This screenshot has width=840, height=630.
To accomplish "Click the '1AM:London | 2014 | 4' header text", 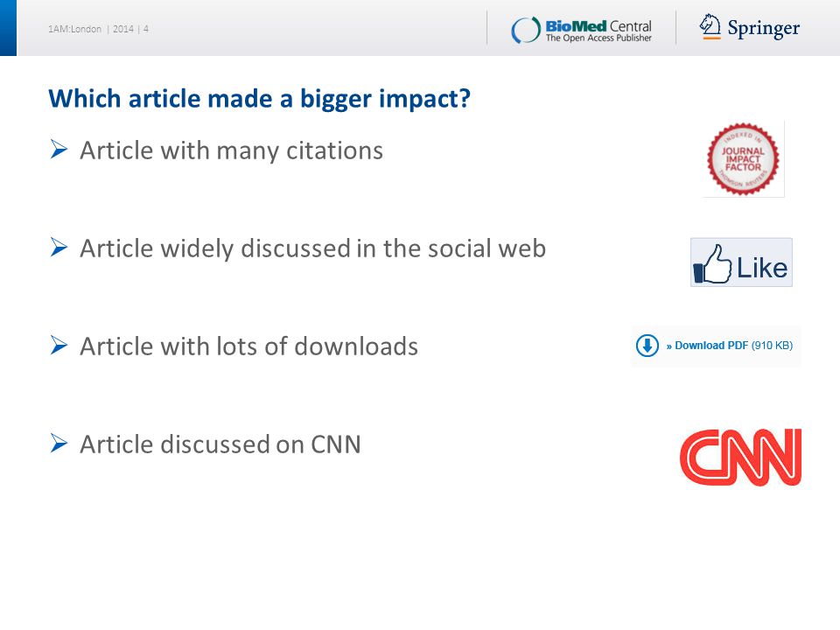I will click(x=98, y=29).
